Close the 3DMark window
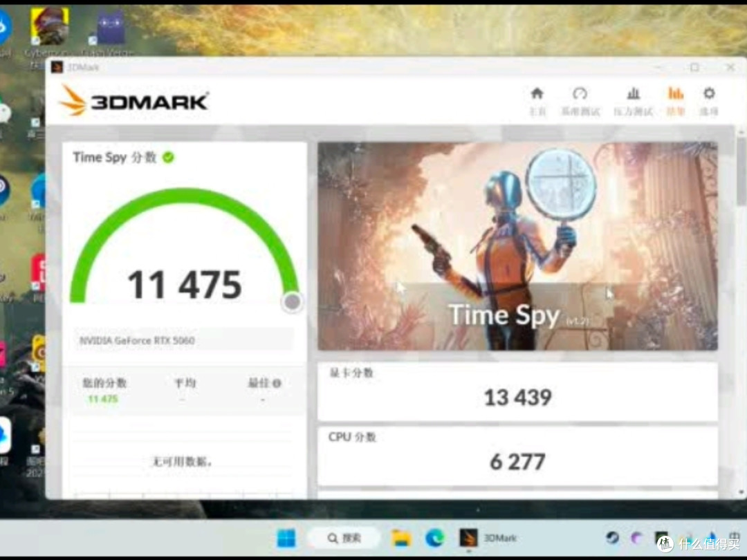The width and height of the screenshot is (747, 560). (730, 68)
